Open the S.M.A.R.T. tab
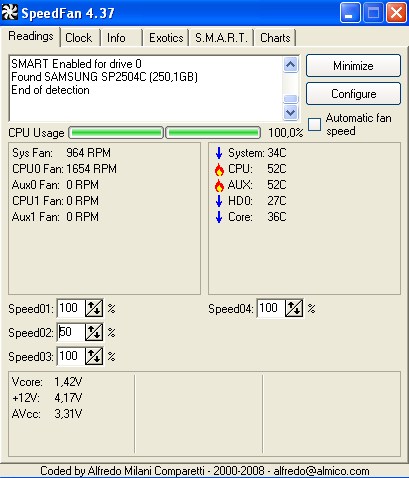Viewport: 409px width, 478px height. pos(221,38)
